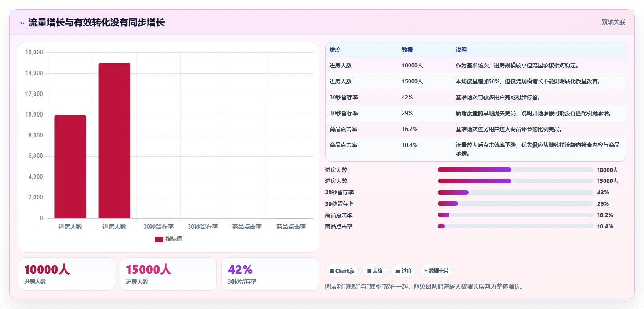The height and width of the screenshot is (309, 644).
Task: Click the 42% progress bar
Action: (x=515, y=192)
